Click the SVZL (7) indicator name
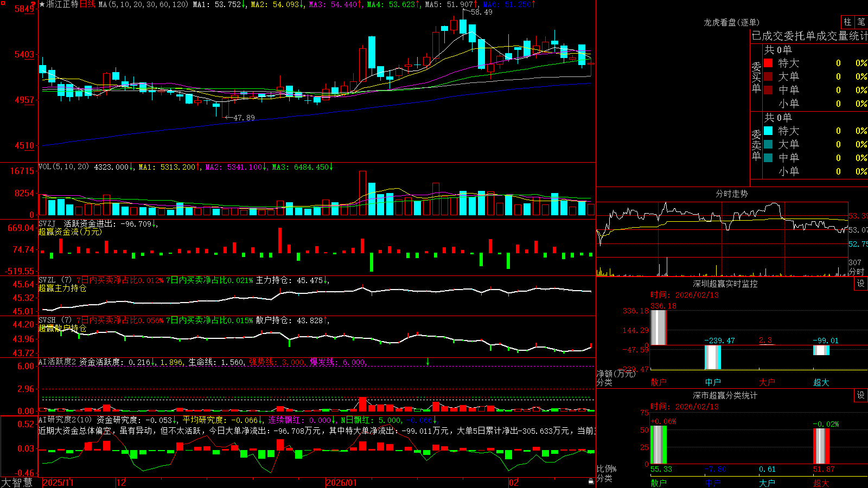 point(55,280)
